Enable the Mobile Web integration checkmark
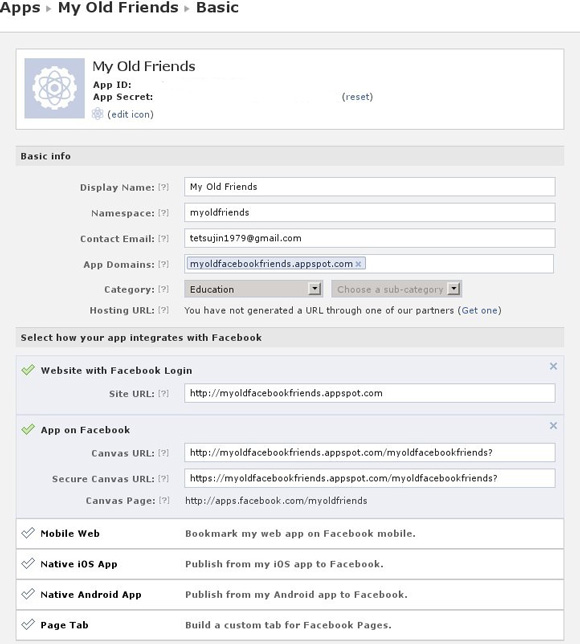Viewport: 580px width, 644px height. [x=28, y=533]
